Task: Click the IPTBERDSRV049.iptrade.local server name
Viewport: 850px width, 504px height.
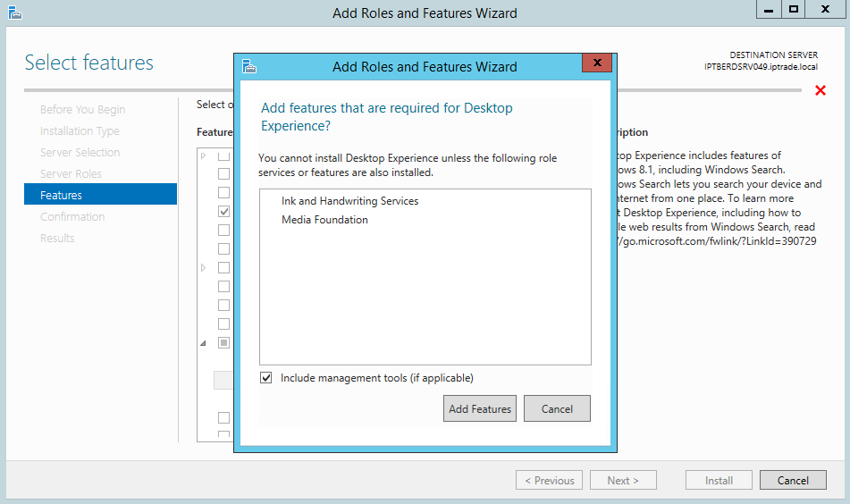Action: point(761,67)
